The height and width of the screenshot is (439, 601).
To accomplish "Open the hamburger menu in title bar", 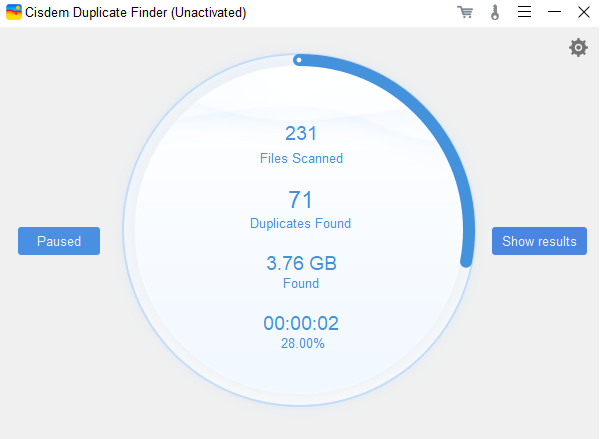I will (524, 13).
